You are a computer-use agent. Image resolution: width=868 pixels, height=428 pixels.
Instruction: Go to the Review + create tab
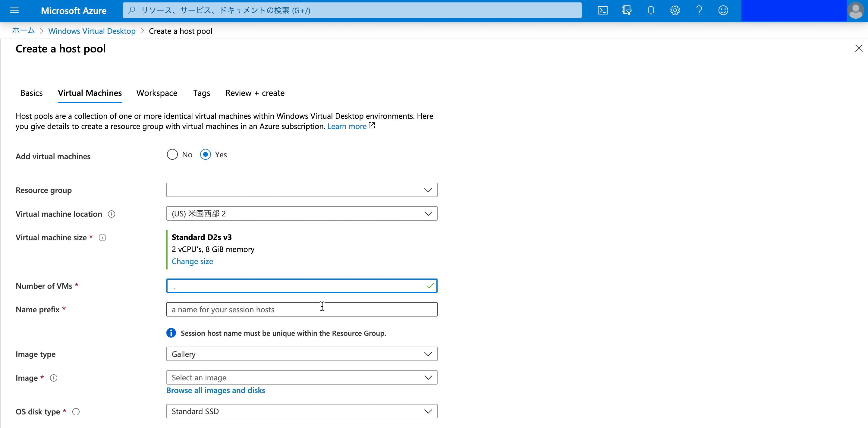[255, 93]
